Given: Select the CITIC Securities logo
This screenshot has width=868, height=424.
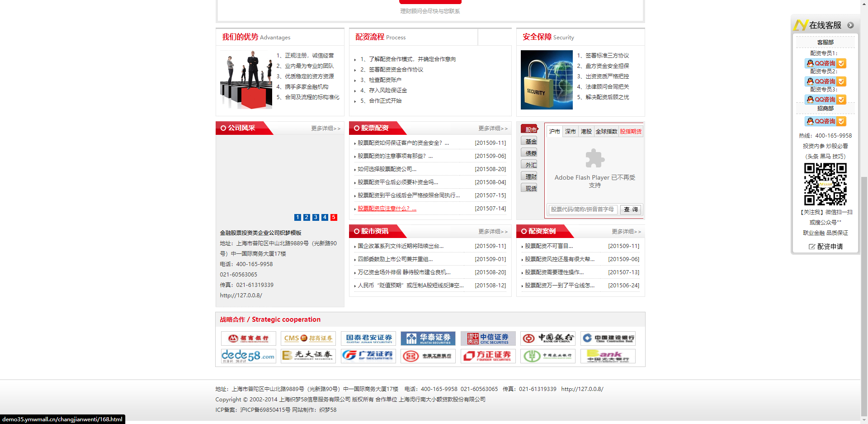Looking at the screenshot, I should (488, 338).
